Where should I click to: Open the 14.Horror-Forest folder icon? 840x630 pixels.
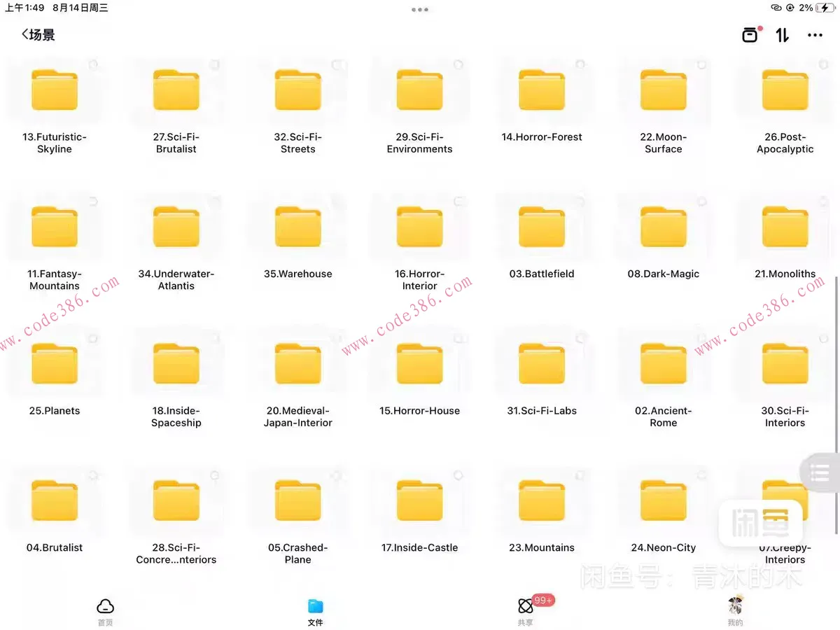point(542,90)
